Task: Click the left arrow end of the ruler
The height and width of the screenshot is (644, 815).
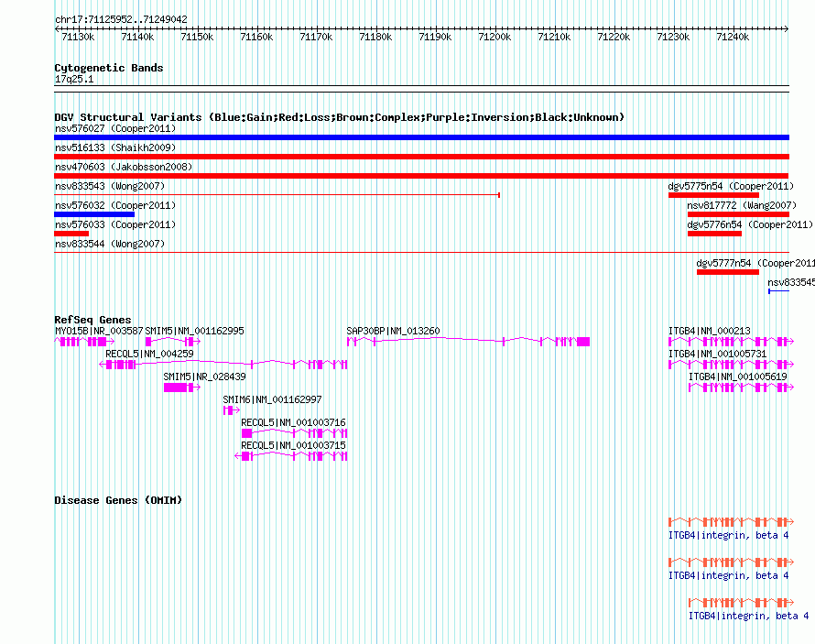Action: [57, 28]
